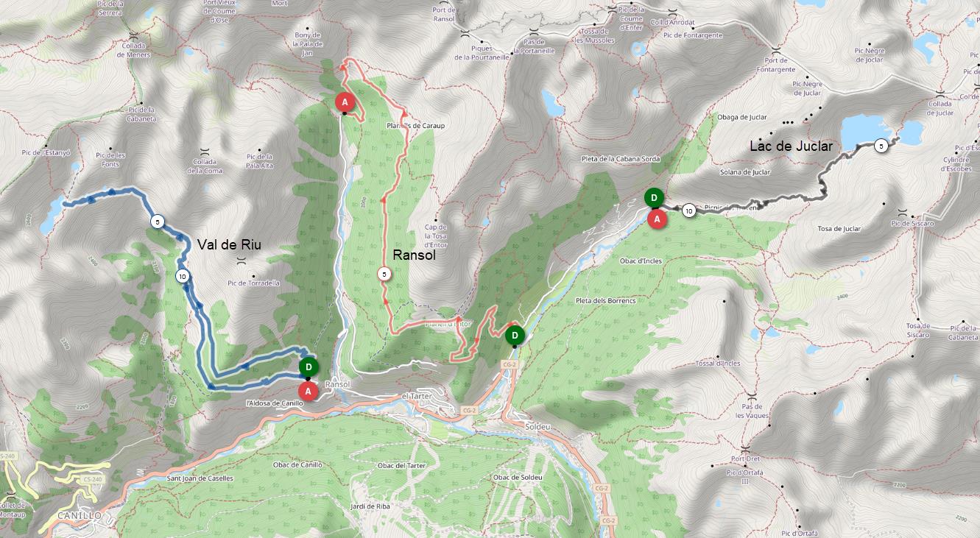Click kilometer 5 marker on blue Val de Riu route

(157, 221)
